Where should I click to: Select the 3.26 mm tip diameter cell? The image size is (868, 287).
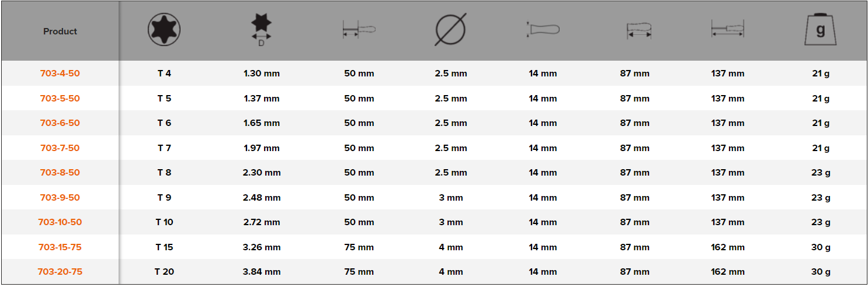(x=262, y=247)
